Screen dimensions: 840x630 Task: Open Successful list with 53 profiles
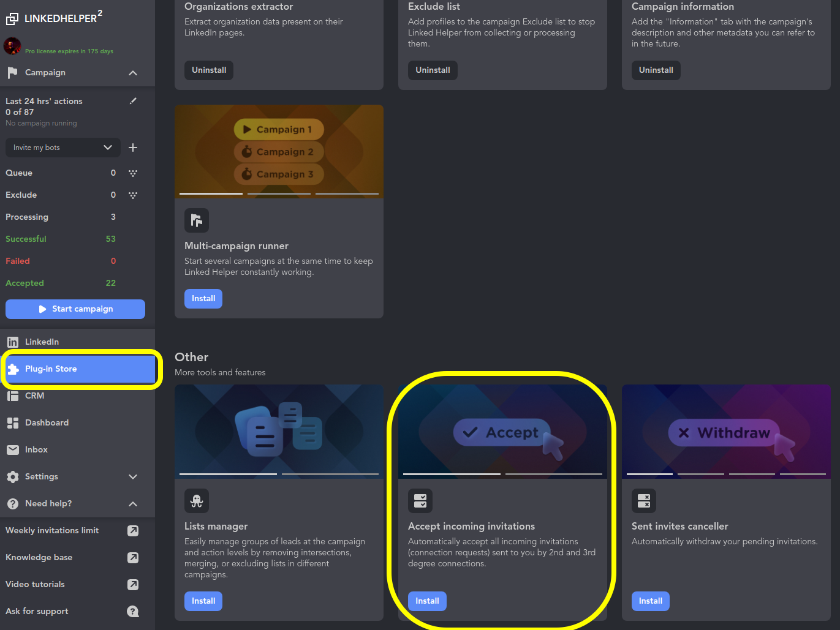click(x=61, y=239)
